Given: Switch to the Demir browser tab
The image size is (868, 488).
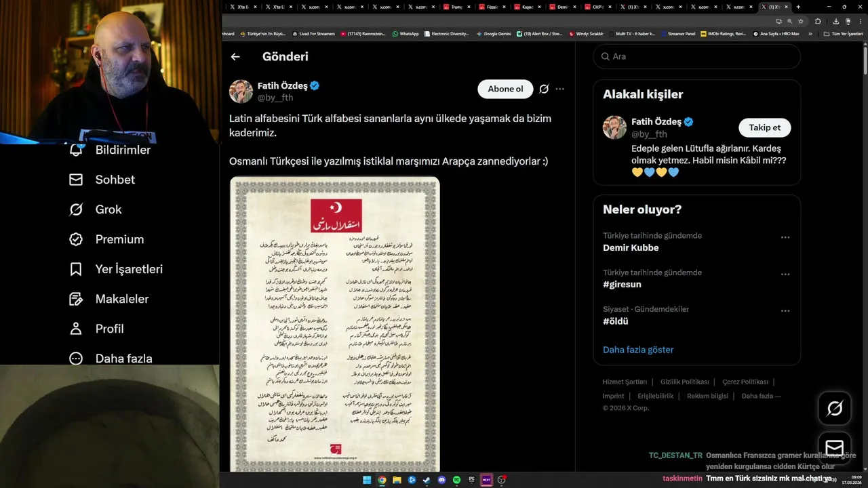Looking at the screenshot, I should tap(561, 7).
